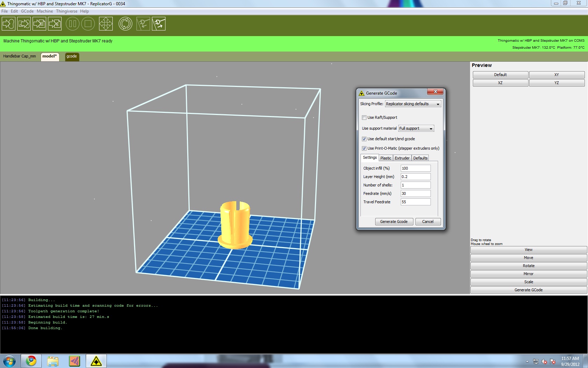Open the Windows Start orb

[9, 361]
